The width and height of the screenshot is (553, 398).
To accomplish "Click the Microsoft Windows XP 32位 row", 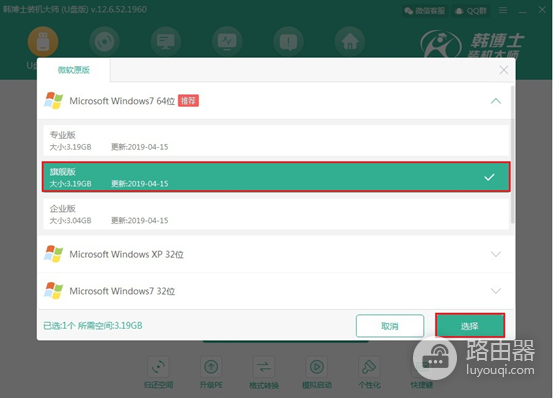I will tap(276, 254).
